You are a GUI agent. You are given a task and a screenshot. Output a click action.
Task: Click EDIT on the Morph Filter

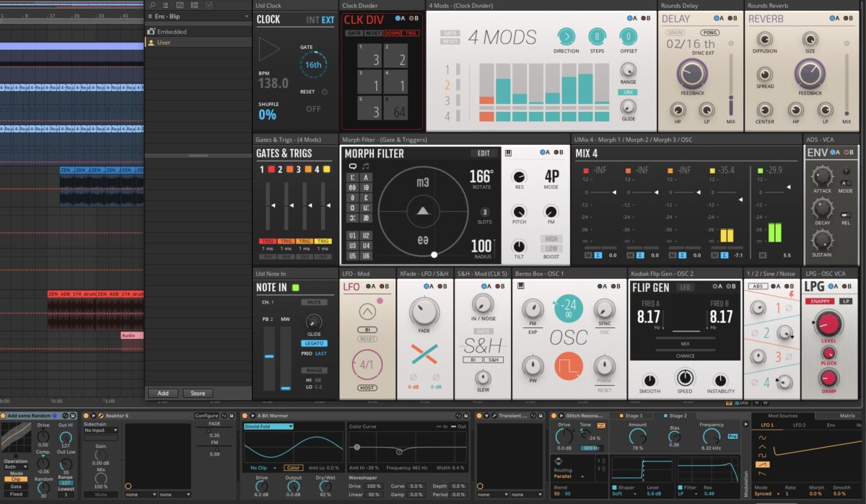tap(484, 153)
